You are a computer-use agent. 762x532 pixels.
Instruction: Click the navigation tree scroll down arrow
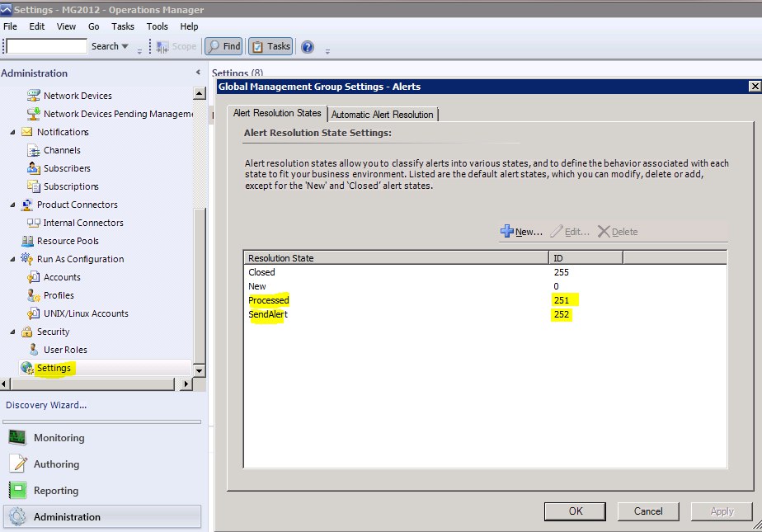pyautogui.click(x=200, y=370)
